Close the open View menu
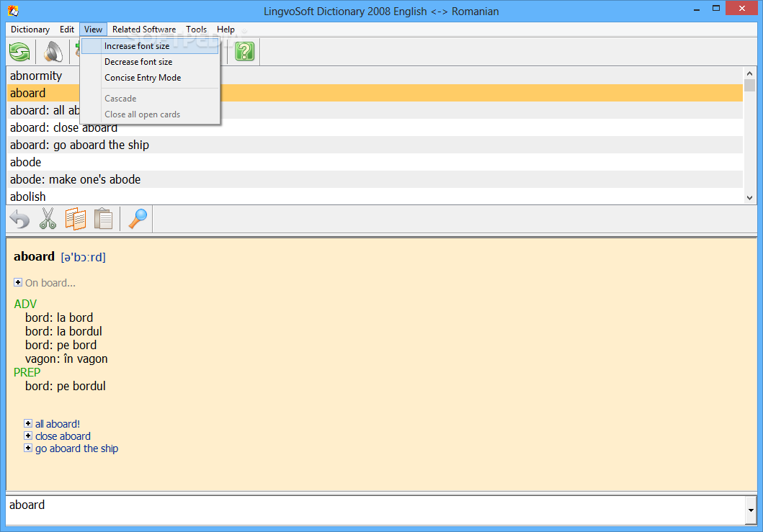The width and height of the screenshot is (763, 532). click(x=93, y=30)
